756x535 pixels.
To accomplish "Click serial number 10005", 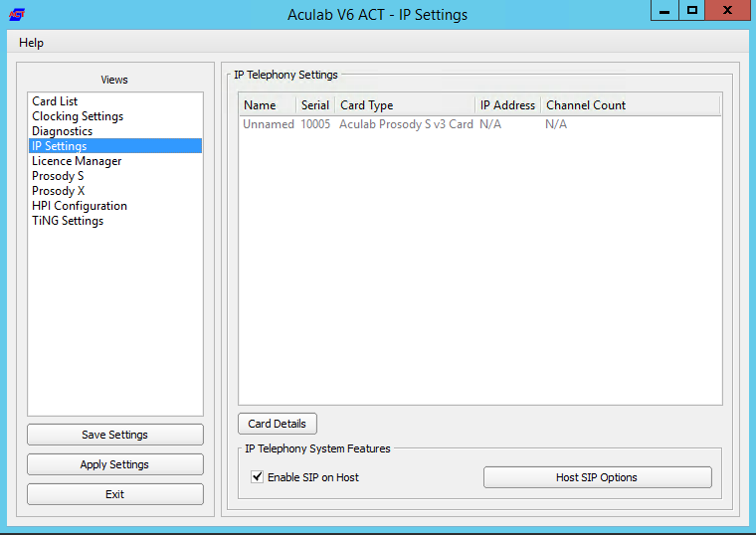I will (315, 124).
